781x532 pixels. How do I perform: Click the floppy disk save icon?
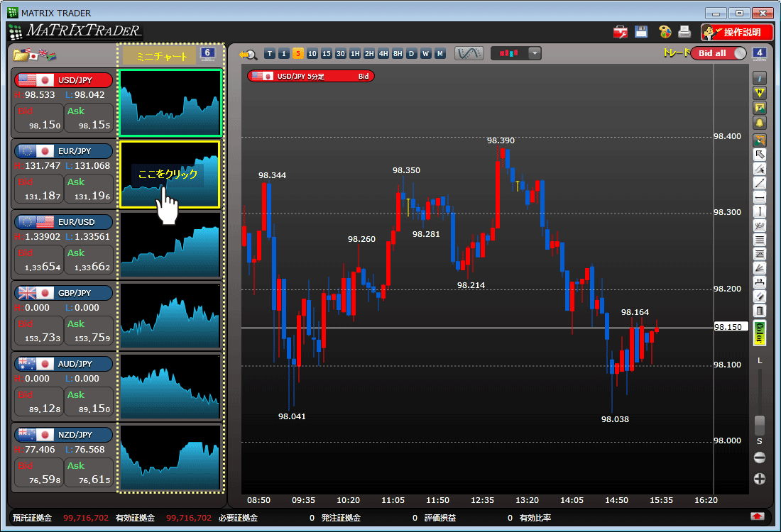tap(641, 32)
